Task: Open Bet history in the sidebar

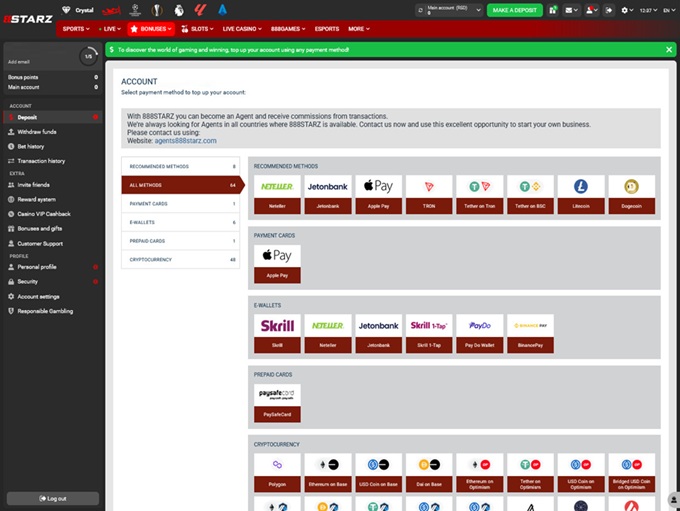Action: click(31, 146)
